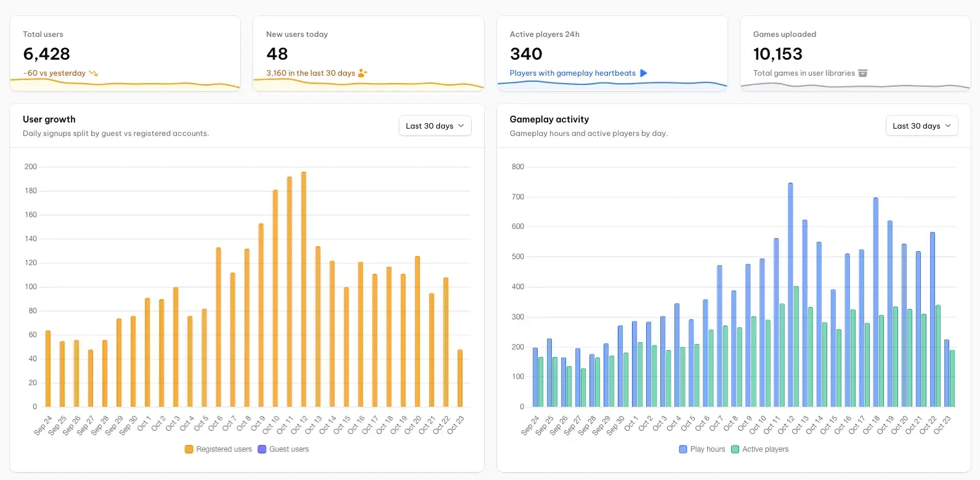Toggle the Guest users legend series

tap(283, 449)
